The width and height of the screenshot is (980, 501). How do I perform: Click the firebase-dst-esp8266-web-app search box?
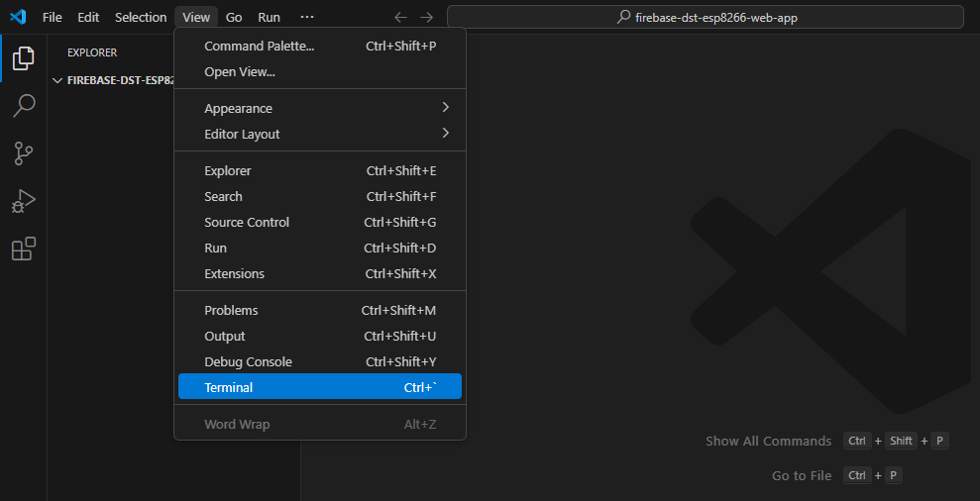point(705,17)
